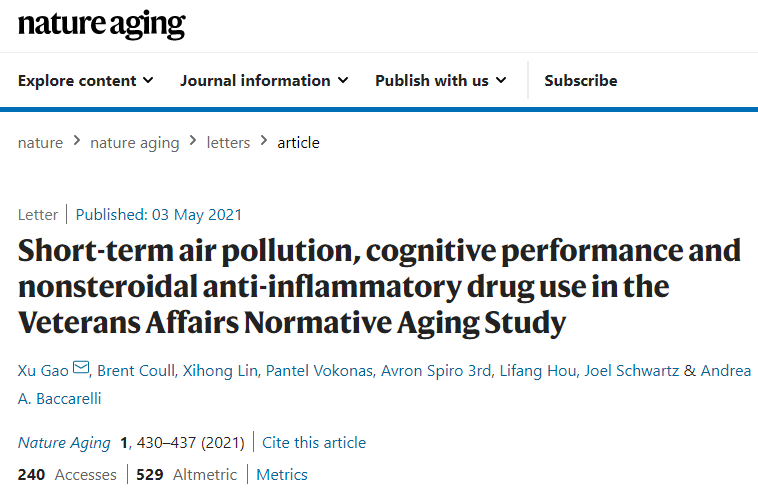Image resolution: width=758 pixels, height=494 pixels.
Task: Open author Avron Spiro 3rd
Action: click(436, 371)
